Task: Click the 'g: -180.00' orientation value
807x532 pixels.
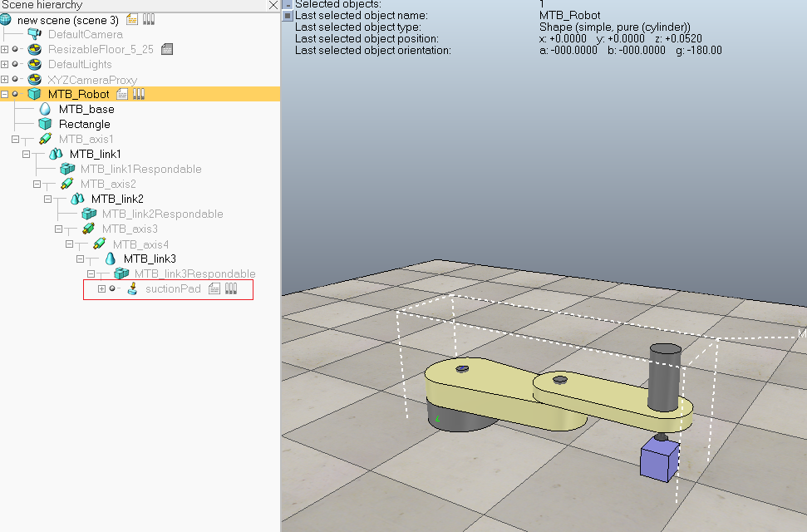Action: click(699, 51)
